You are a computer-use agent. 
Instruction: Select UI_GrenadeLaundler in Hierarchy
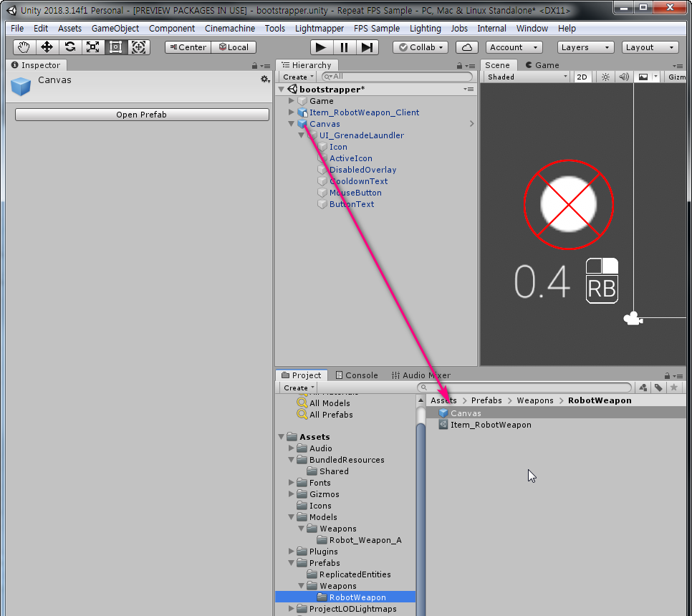(x=362, y=135)
